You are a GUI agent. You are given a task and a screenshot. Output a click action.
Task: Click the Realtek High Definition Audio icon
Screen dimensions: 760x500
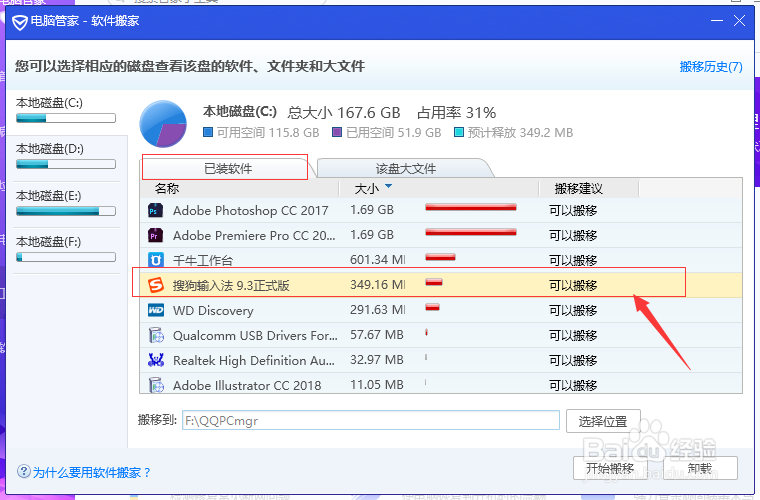[156, 360]
